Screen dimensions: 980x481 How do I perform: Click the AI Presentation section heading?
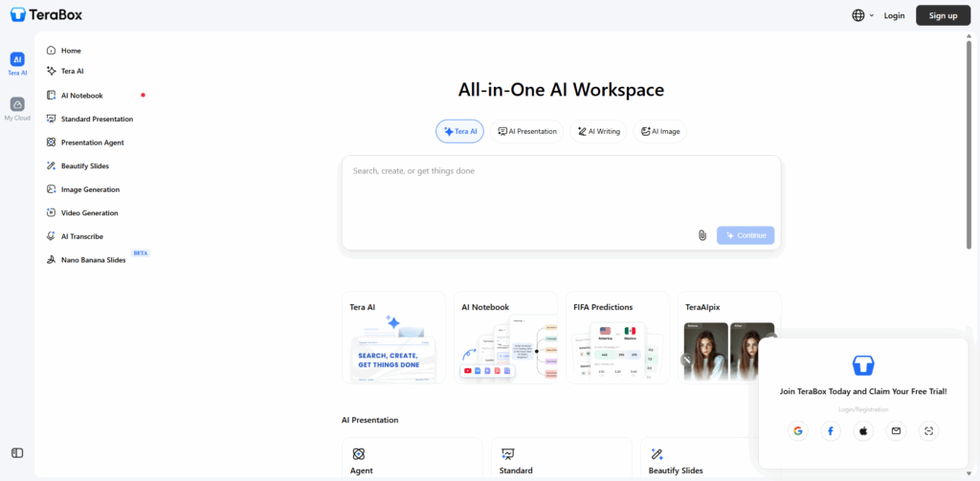tap(370, 421)
